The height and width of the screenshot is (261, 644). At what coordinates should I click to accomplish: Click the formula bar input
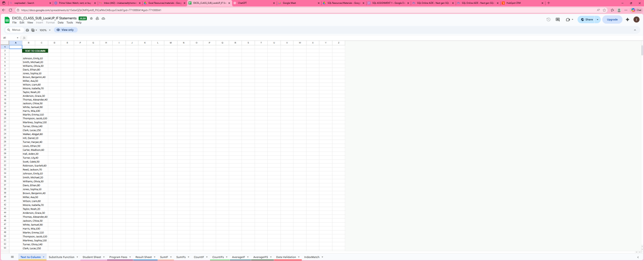click(333, 38)
